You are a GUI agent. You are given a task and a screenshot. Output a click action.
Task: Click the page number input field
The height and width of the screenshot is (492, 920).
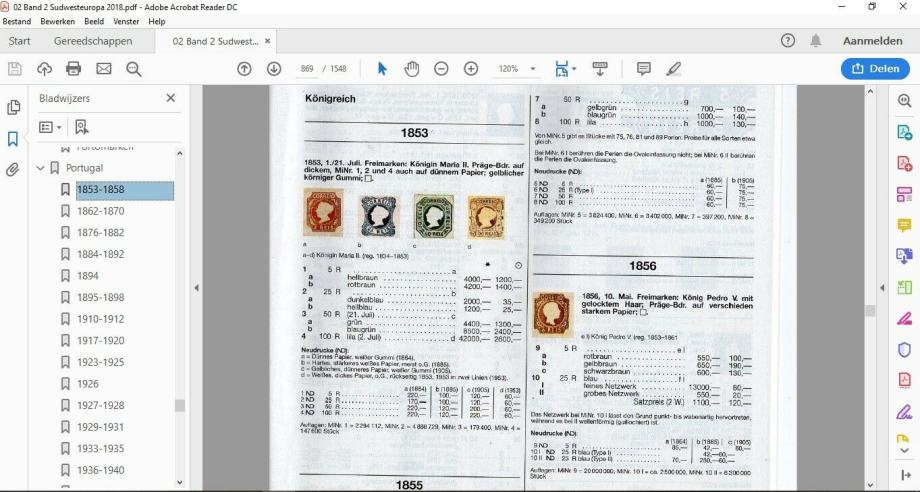point(307,69)
